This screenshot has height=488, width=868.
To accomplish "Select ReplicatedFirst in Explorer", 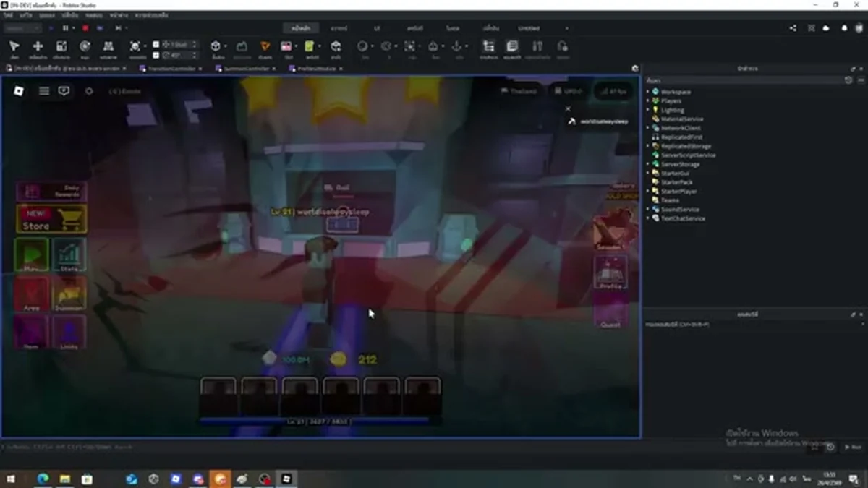I will pyautogui.click(x=681, y=137).
